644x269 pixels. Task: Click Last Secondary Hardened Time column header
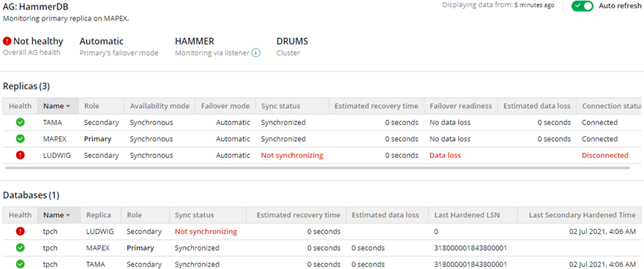coord(580,215)
